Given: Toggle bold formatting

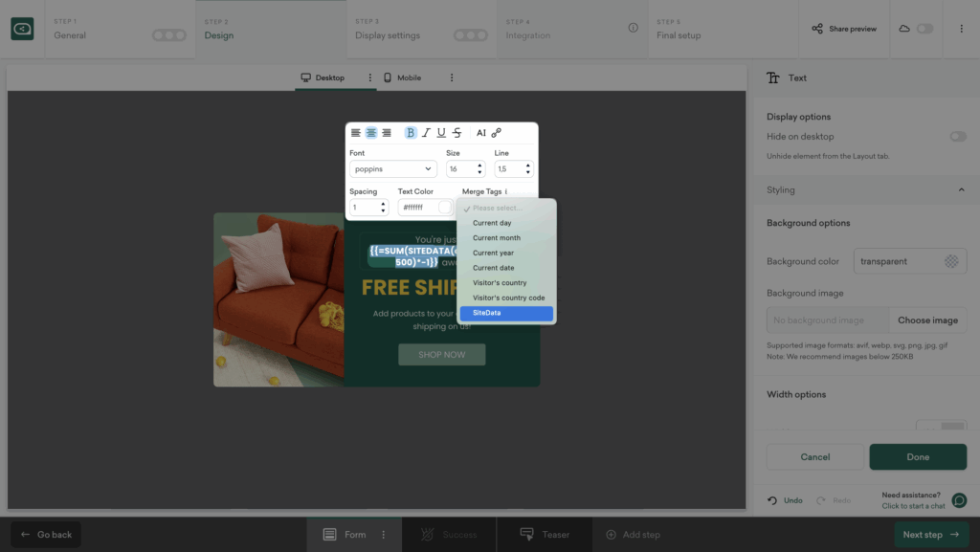Looking at the screenshot, I should pyautogui.click(x=411, y=133).
